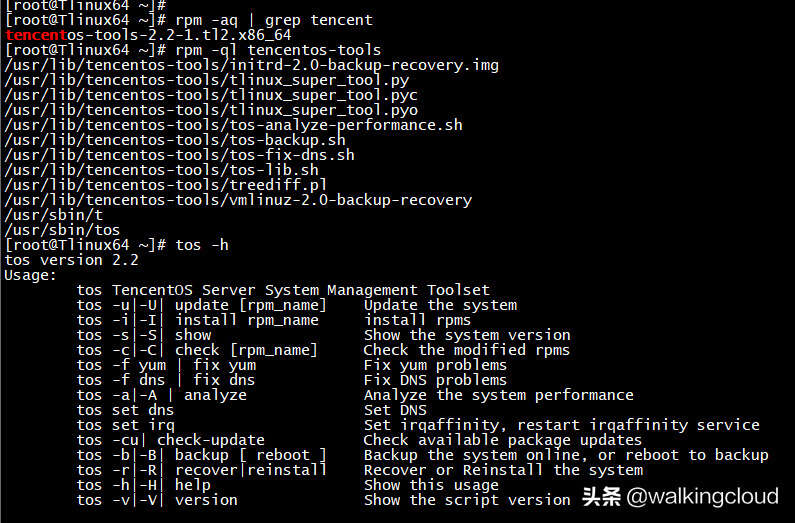Click the red highlighted 'tencent' grep match
795x523 pixels.
coord(36,35)
